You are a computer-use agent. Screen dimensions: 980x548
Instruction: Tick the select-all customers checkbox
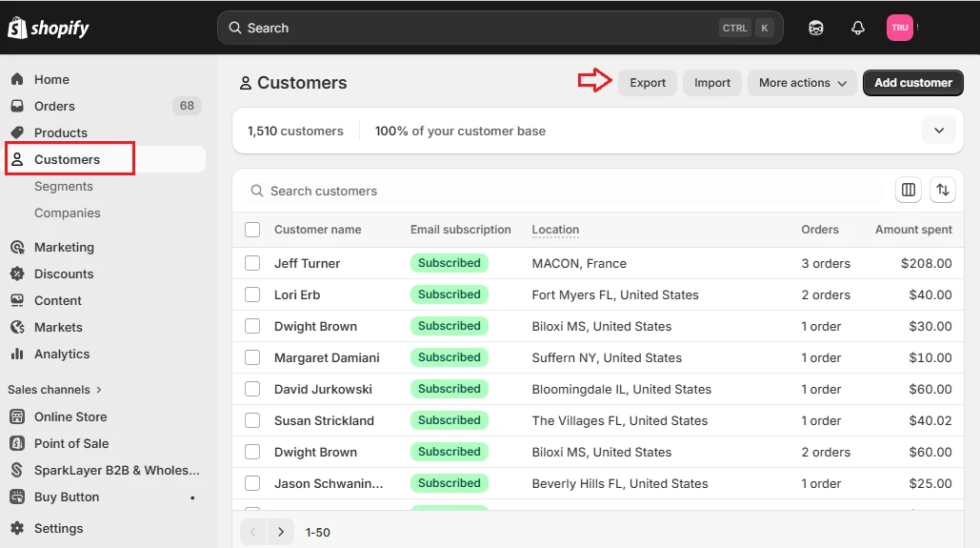[x=252, y=230]
